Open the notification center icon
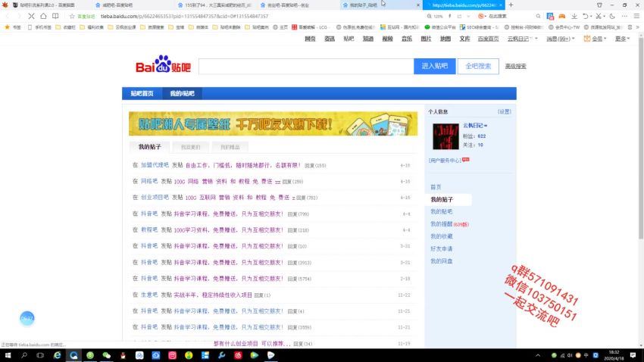 pos(633,355)
